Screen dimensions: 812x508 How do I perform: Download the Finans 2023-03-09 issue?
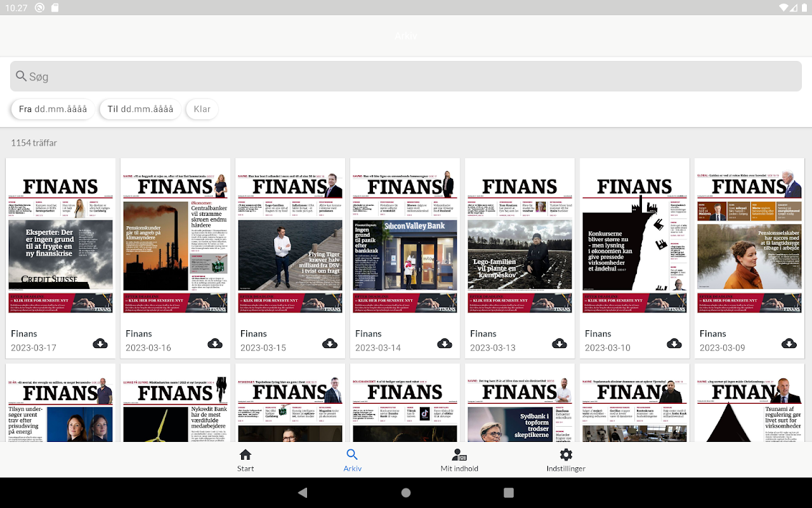point(789,344)
